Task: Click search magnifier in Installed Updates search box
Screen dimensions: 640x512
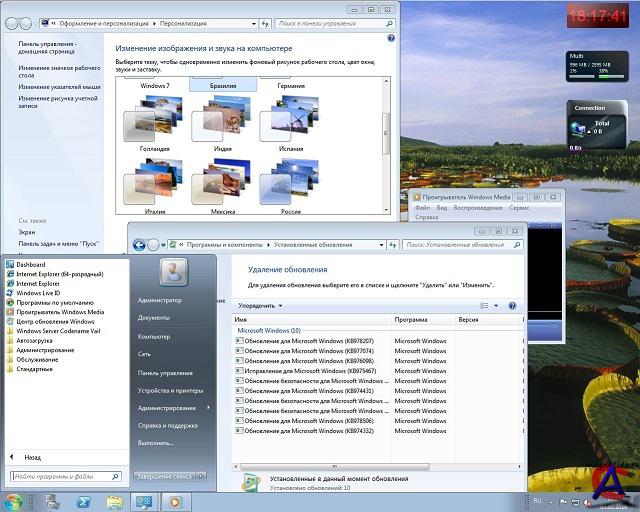Action: pyautogui.click(x=517, y=245)
